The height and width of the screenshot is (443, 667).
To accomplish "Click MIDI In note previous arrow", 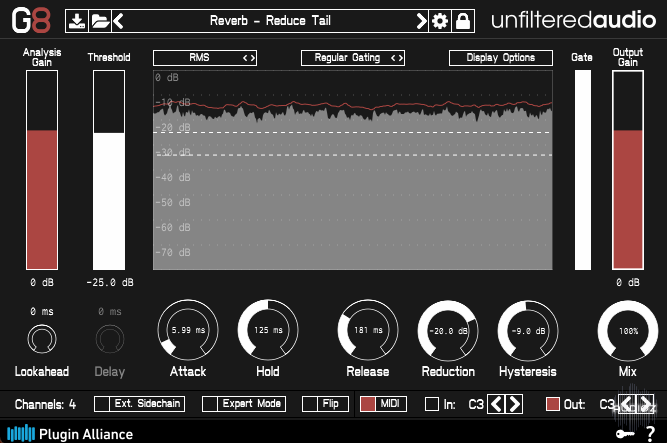I will click(x=496, y=404).
